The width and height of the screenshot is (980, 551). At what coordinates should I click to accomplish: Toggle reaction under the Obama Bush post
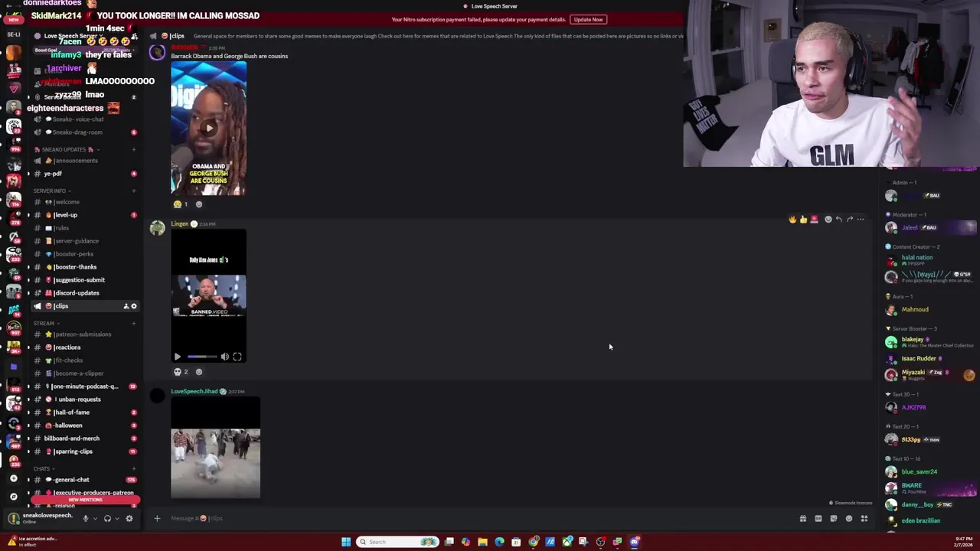pyautogui.click(x=181, y=204)
